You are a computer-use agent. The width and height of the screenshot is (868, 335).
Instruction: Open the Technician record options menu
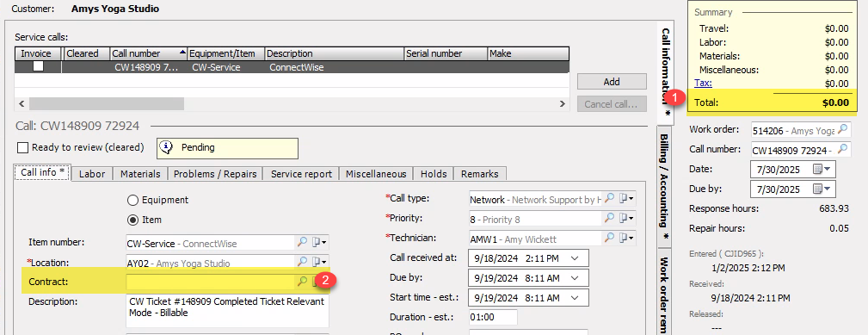626,238
